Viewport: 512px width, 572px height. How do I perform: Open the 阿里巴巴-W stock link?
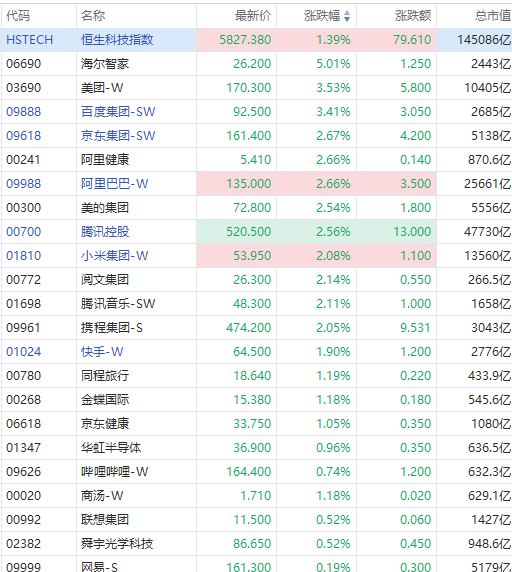coord(115,183)
